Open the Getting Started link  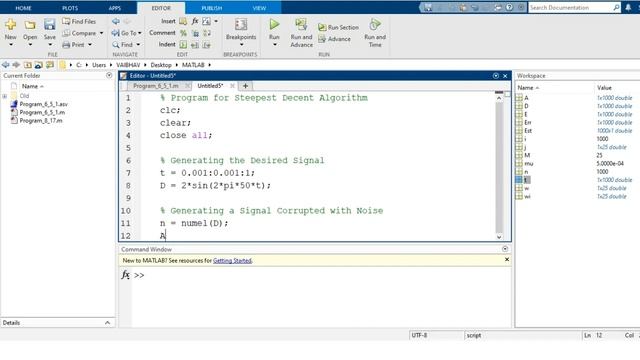[x=232, y=260]
